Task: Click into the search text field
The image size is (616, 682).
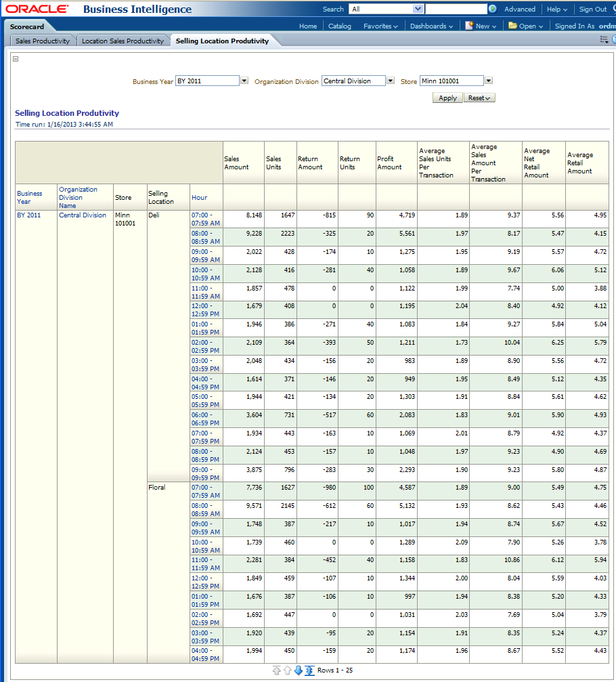Action: pos(456,9)
